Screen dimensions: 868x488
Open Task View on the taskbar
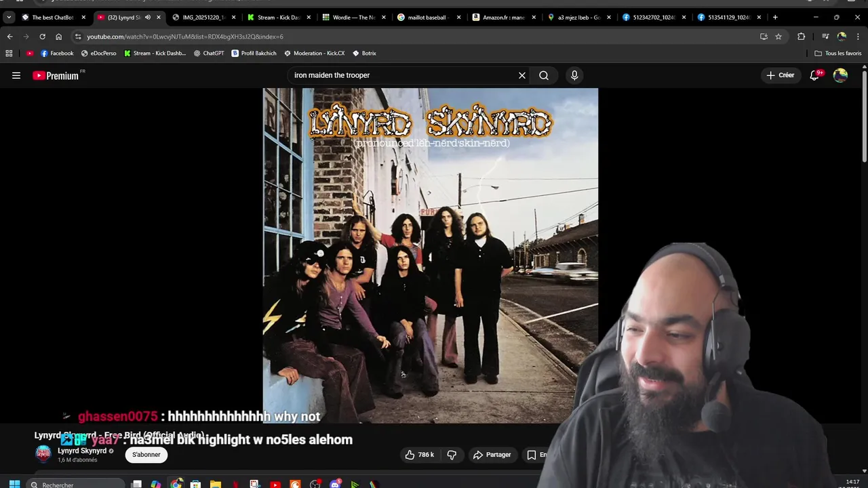point(136,485)
